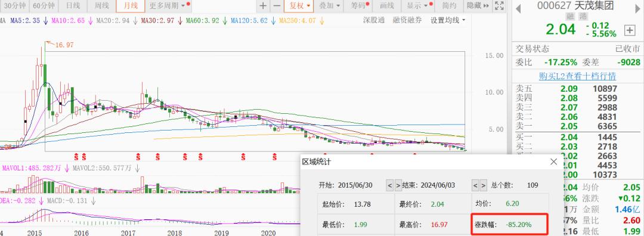Click the MAVOL2 trend arrow

[x=137, y=168]
